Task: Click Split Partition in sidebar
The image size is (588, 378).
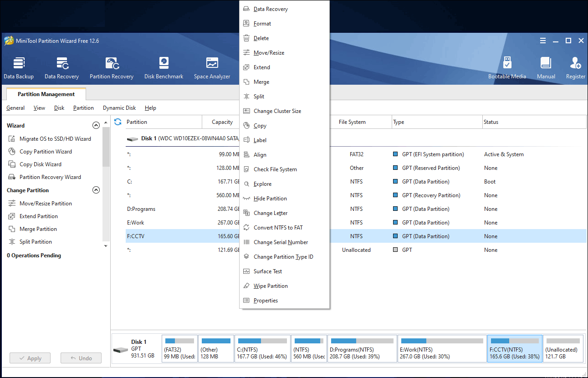Action: 30,242
